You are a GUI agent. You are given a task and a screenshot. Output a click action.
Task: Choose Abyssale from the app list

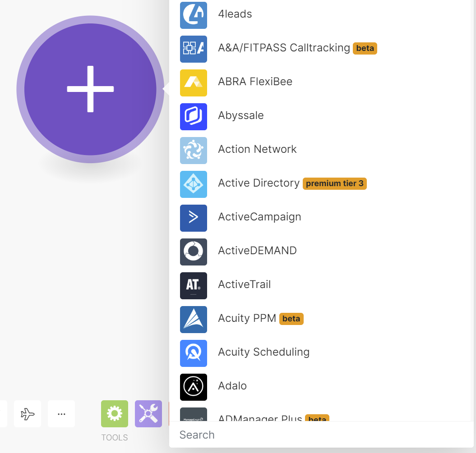pos(241,115)
